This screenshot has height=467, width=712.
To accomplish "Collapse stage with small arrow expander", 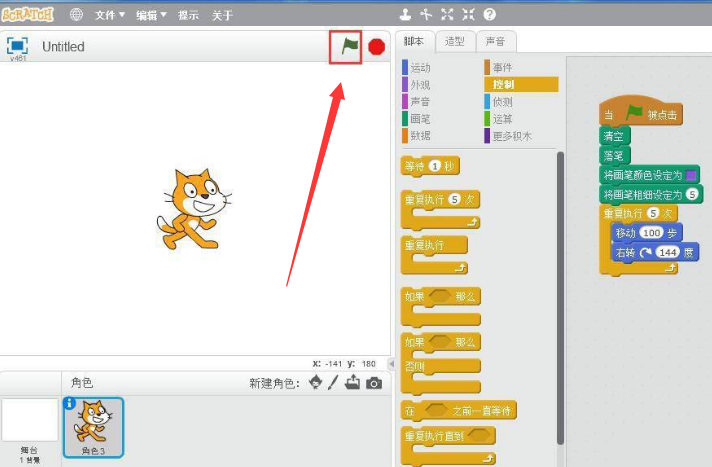I will tap(391, 363).
